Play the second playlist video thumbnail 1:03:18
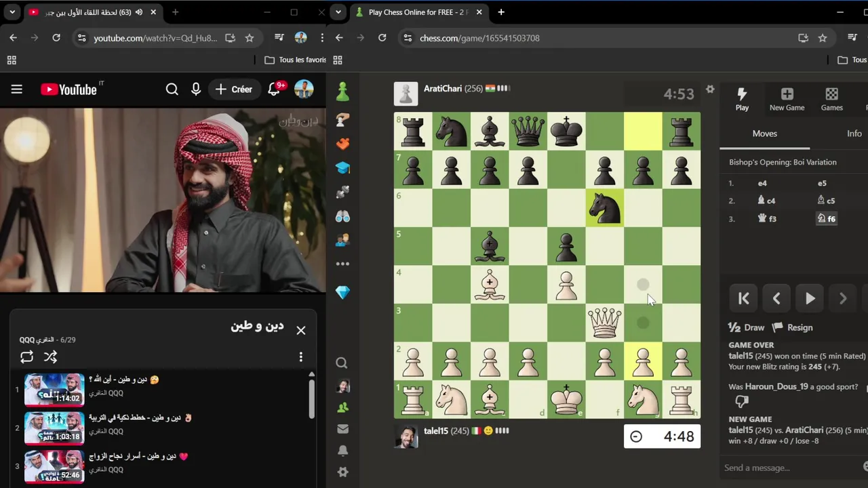Screen dimensions: 868x488 coord(54,428)
